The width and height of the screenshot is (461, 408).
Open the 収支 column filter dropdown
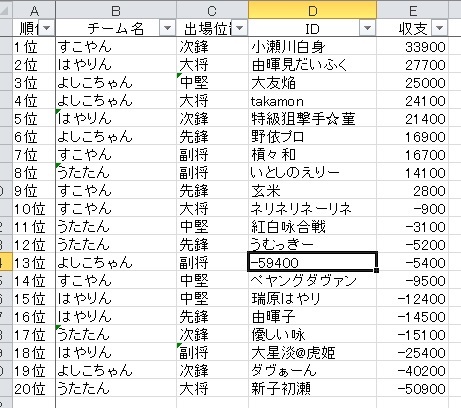(439, 28)
